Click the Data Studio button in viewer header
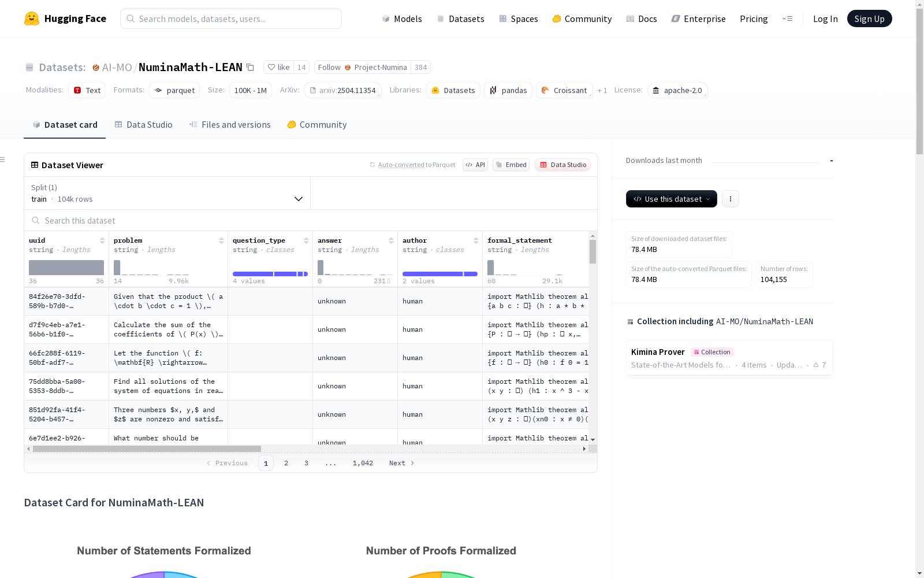Image resolution: width=924 pixels, height=578 pixels. tap(563, 165)
